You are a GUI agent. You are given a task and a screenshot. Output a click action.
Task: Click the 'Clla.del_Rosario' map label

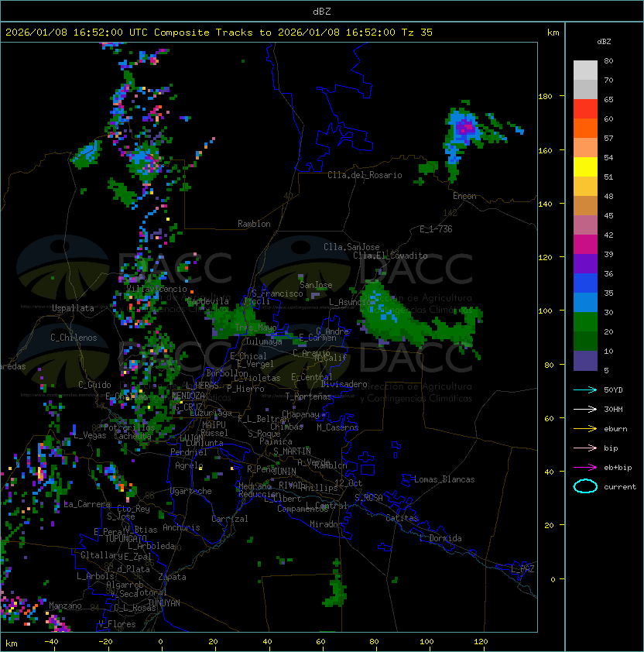point(365,175)
